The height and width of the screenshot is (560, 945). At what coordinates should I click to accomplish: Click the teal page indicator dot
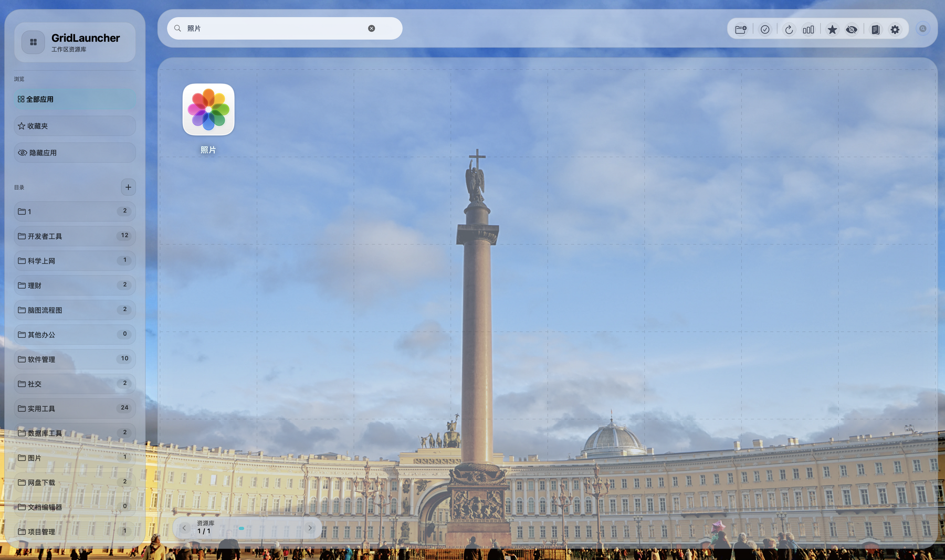coord(241,529)
